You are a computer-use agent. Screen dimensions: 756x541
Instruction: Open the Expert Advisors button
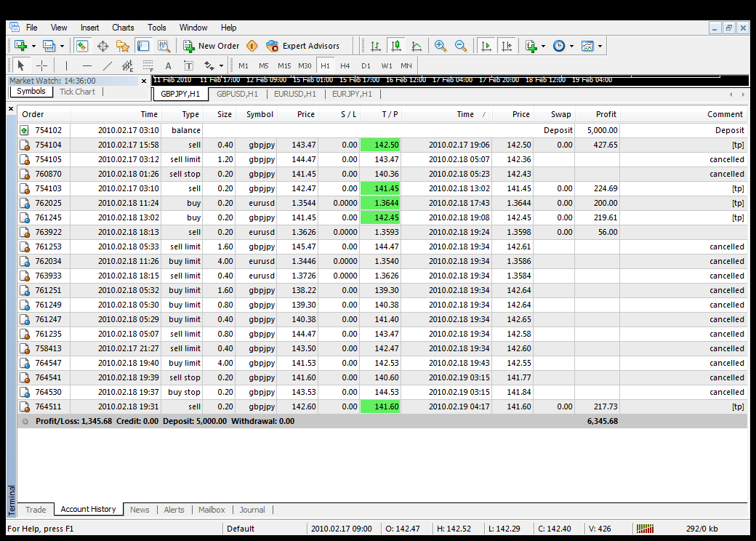coord(303,46)
